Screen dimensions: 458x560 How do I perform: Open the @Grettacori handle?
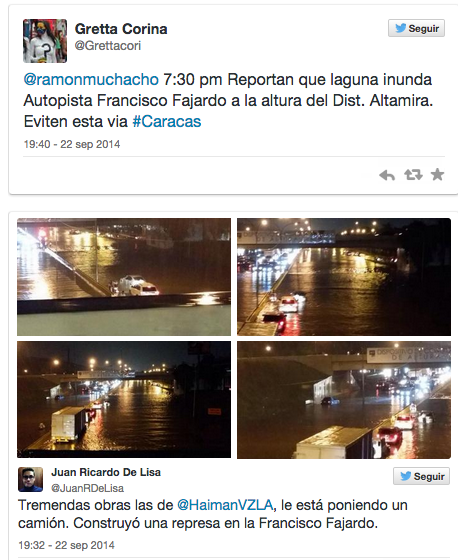[108, 46]
